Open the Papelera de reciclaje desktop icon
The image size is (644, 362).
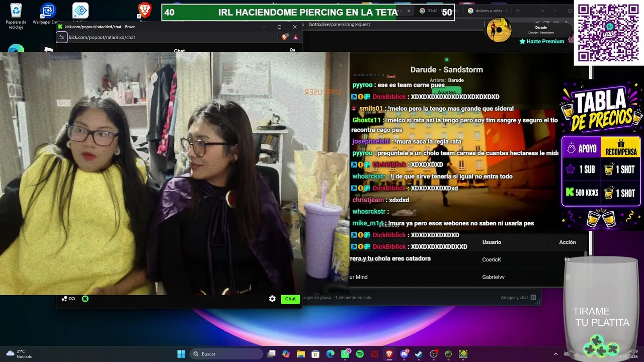click(16, 16)
